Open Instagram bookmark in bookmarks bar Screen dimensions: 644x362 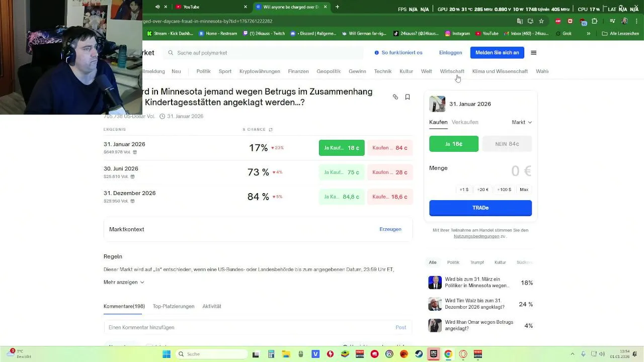[457, 34]
